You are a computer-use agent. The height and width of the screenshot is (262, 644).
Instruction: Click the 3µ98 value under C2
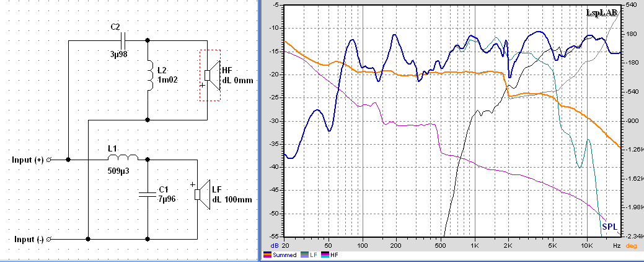[x=118, y=55]
